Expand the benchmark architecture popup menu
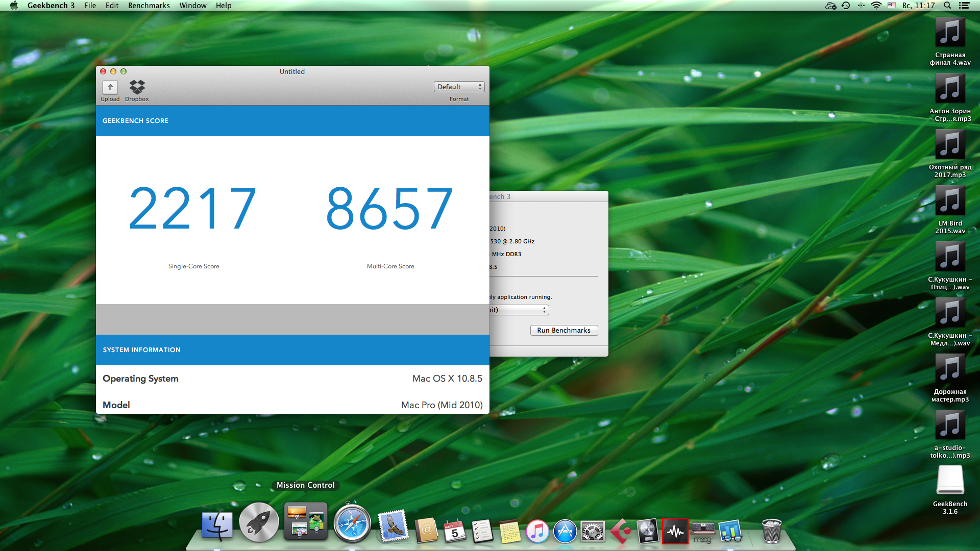This screenshot has width=980, height=551. (x=519, y=310)
